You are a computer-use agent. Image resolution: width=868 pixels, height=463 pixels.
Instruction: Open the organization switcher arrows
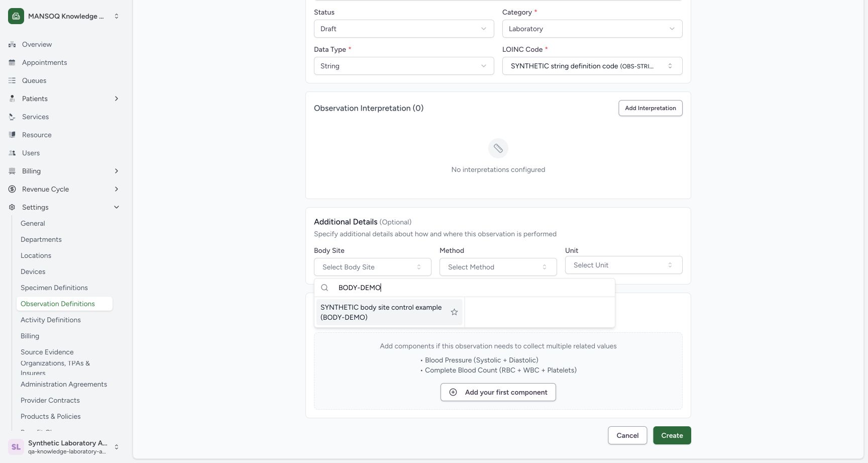(117, 16)
